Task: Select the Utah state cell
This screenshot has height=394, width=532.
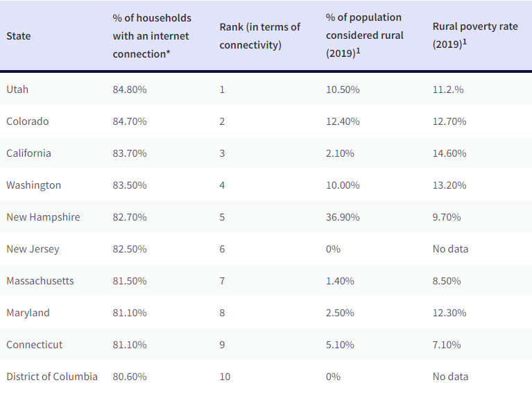Action: (x=17, y=89)
